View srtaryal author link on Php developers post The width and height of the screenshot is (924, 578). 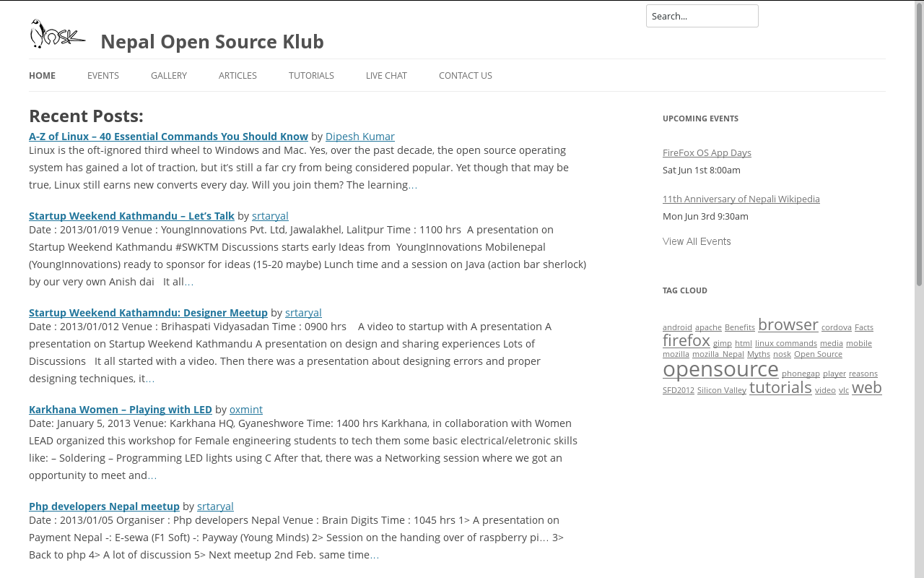point(215,506)
